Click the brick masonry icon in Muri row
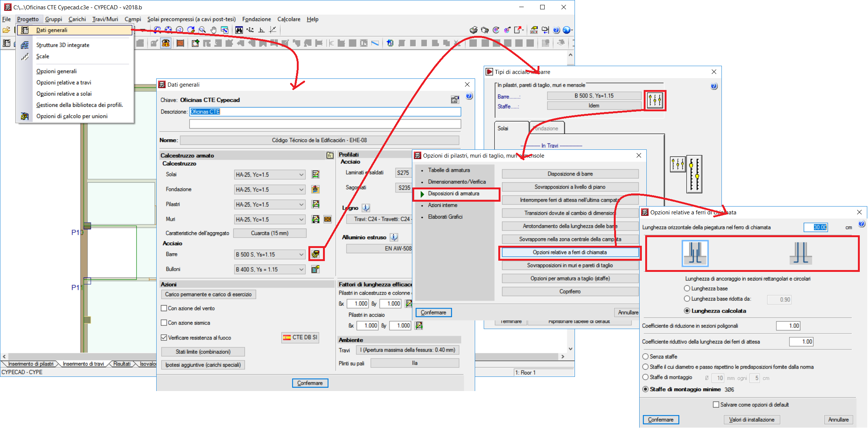The height and width of the screenshot is (428, 868). point(327,219)
